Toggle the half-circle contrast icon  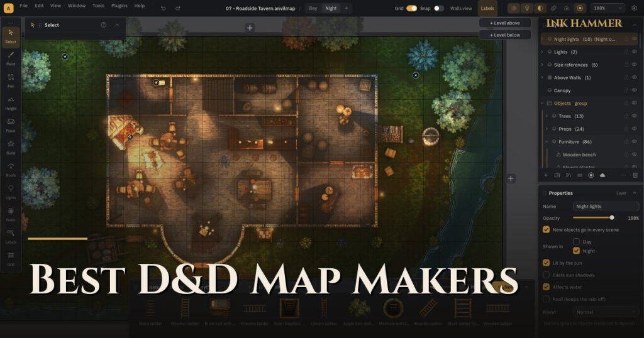click(x=540, y=8)
